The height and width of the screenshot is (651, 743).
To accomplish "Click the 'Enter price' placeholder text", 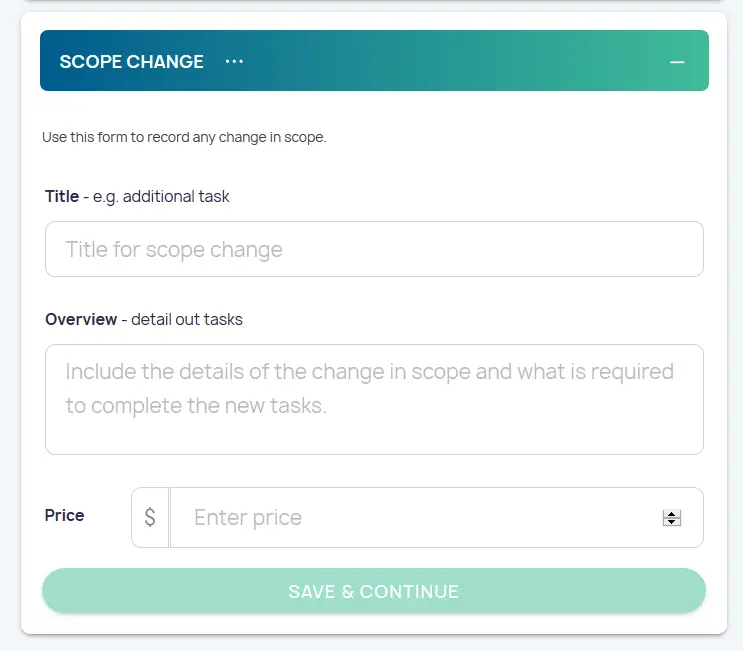I will pyautogui.click(x=248, y=517).
